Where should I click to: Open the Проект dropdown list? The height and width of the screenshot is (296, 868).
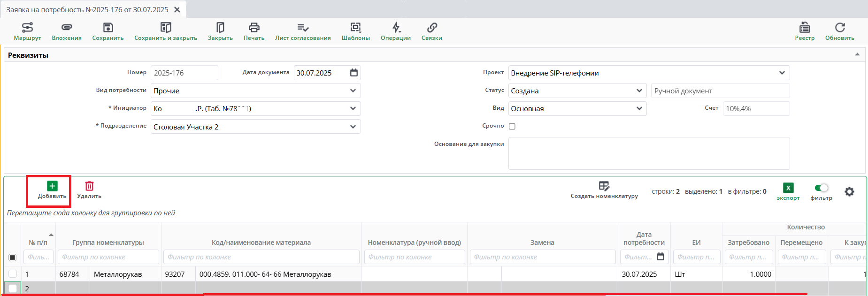782,73
